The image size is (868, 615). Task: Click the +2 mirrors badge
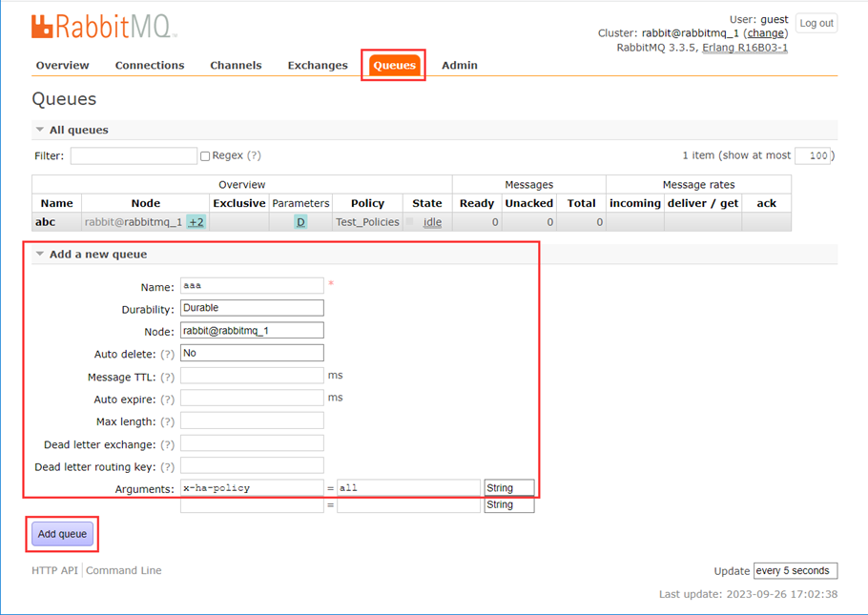pyautogui.click(x=196, y=222)
